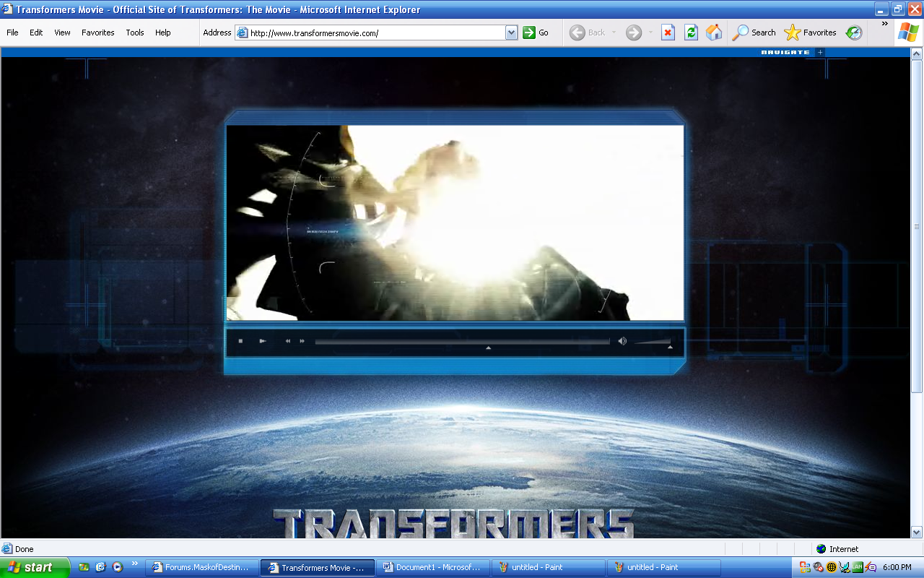The image size is (924, 578).
Task: Open the Favorites pane with the star button
Action: click(810, 33)
